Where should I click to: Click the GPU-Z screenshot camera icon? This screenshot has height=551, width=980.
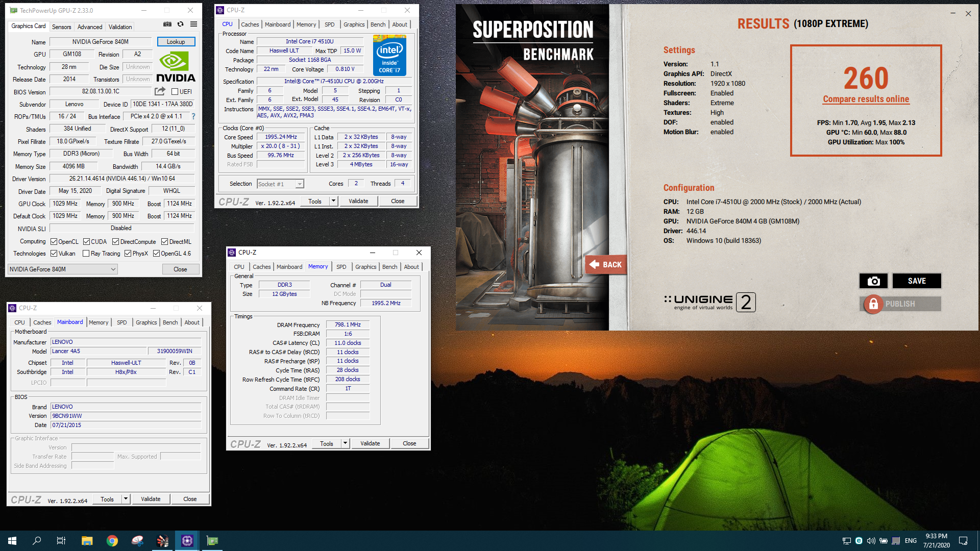(x=167, y=24)
